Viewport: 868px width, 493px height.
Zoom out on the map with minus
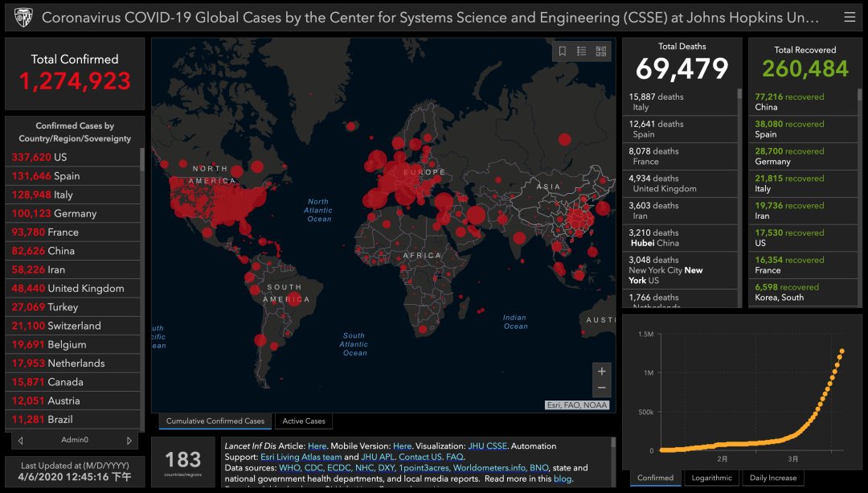[602, 388]
